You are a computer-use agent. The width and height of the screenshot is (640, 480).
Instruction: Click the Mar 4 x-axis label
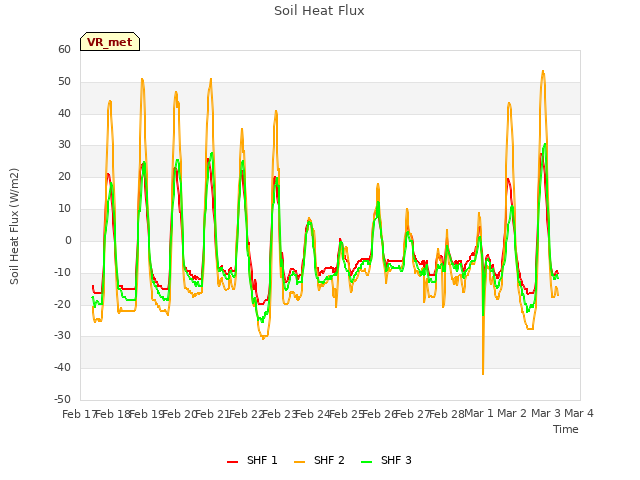pyautogui.click(x=579, y=413)
